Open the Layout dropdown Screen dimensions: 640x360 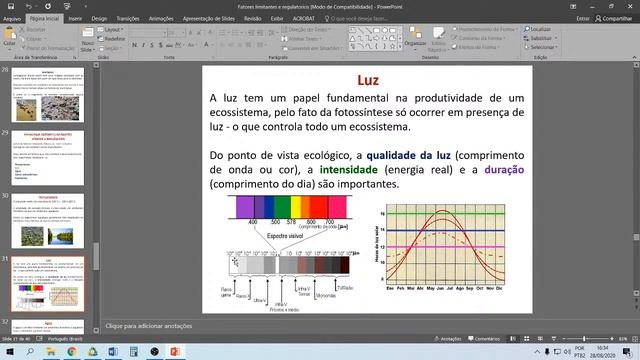pyautogui.click(x=111, y=30)
